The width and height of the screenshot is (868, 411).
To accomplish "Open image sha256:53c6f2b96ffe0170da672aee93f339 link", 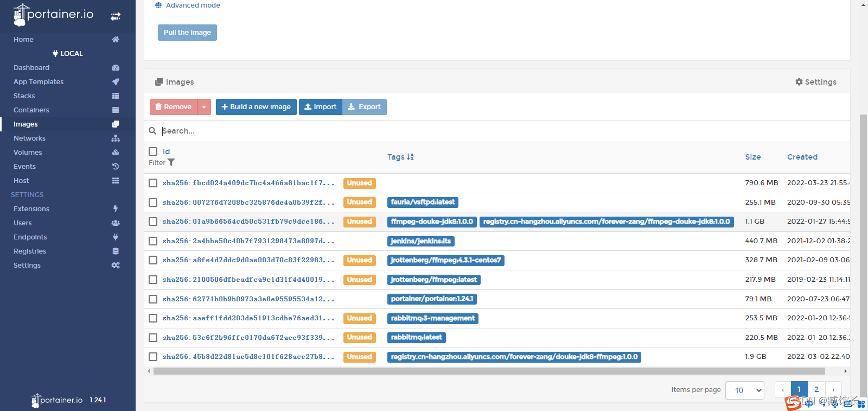I will click(248, 338).
